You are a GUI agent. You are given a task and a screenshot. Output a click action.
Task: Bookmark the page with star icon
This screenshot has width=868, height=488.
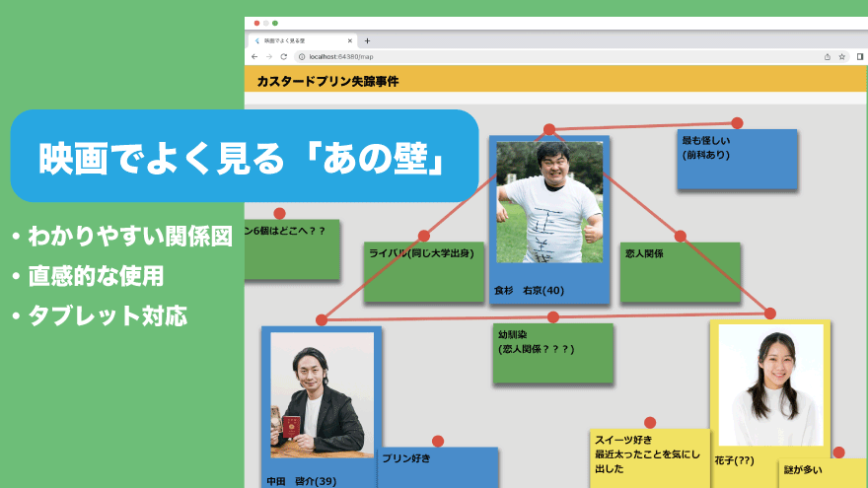click(x=842, y=56)
